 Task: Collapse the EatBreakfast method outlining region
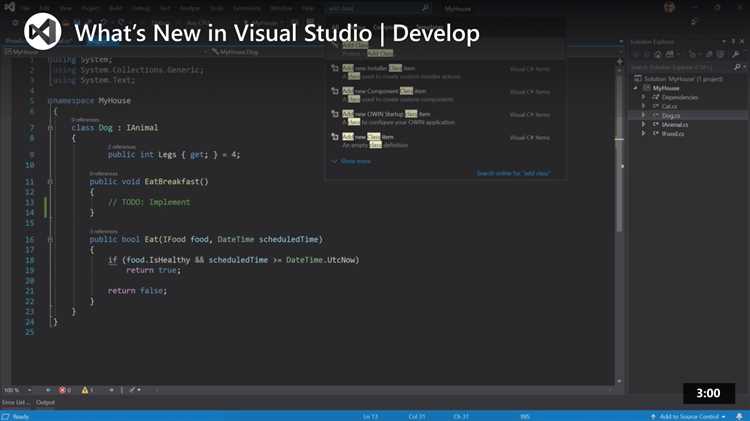(50, 182)
